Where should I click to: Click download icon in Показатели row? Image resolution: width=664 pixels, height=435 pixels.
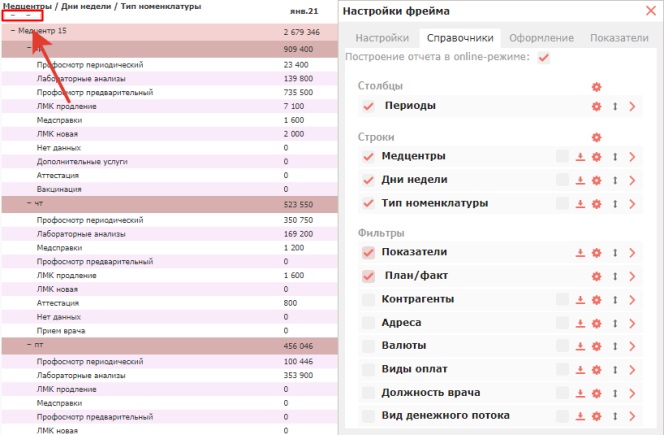coord(580,253)
